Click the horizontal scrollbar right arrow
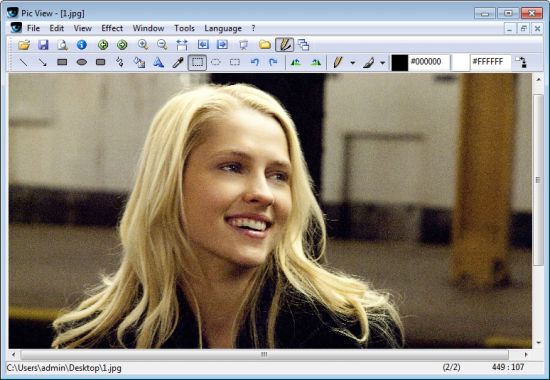The width and height of the screenshot is (550, 380). [x=525, y=355]
